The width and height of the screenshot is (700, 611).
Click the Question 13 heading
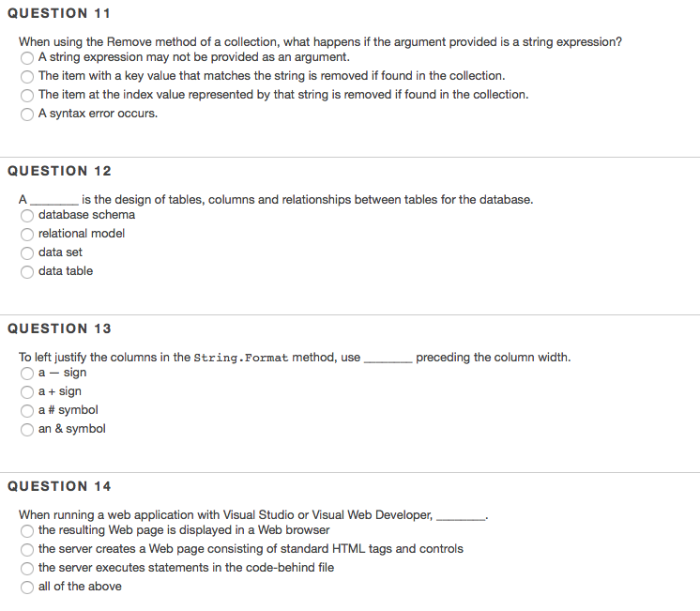59,328
